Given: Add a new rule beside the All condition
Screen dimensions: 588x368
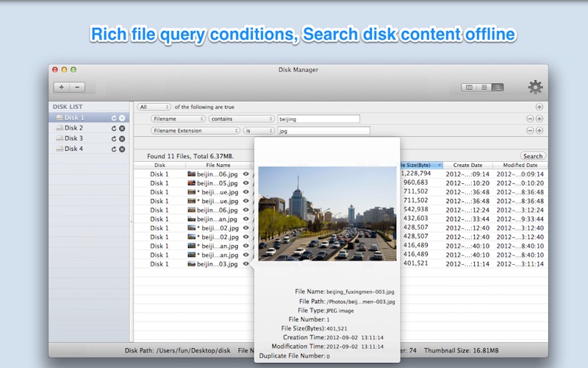Looking at the screenshot, I should click(539, 107).
